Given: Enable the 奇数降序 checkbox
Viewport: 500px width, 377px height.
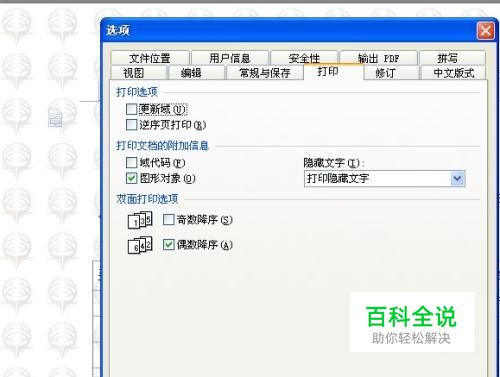Looking at the screenshot, I should 168,219.
